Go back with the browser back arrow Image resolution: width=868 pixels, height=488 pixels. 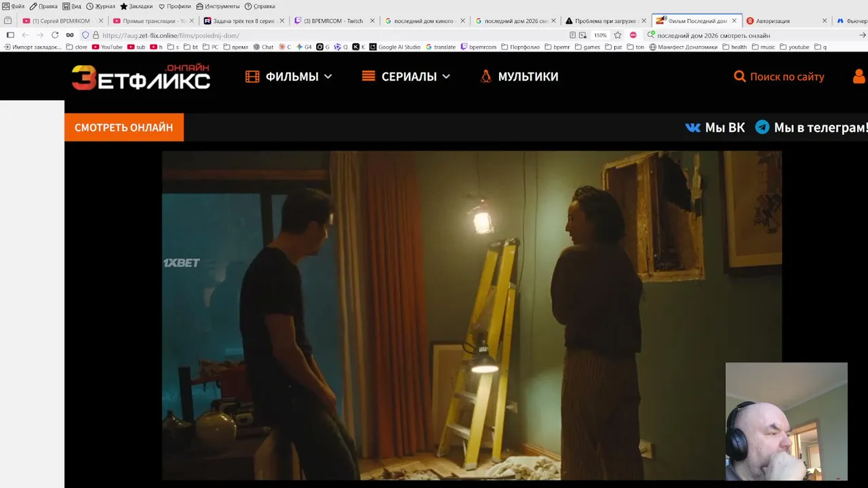25,35
